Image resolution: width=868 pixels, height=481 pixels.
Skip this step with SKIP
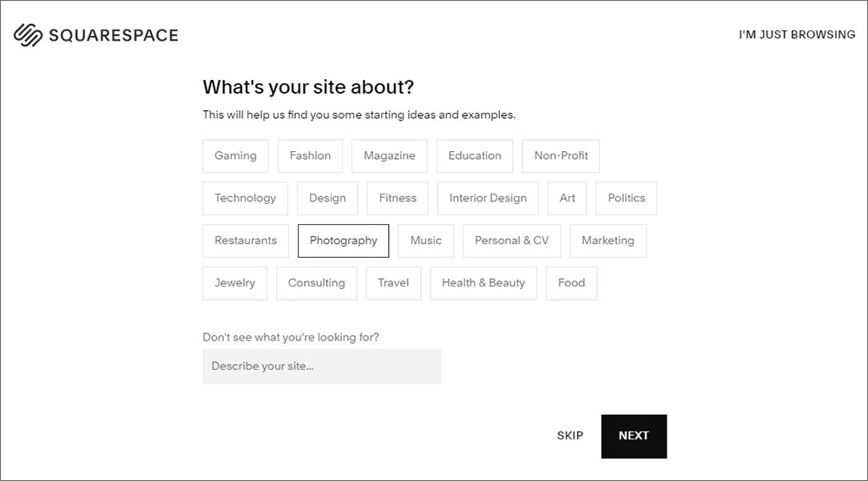(x=570, y=436)
